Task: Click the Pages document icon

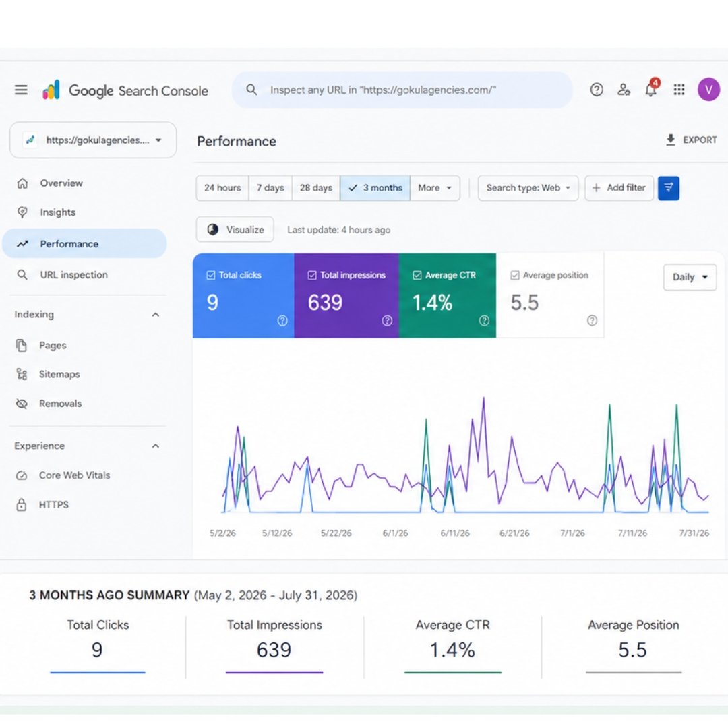Action: coord(22,345)
